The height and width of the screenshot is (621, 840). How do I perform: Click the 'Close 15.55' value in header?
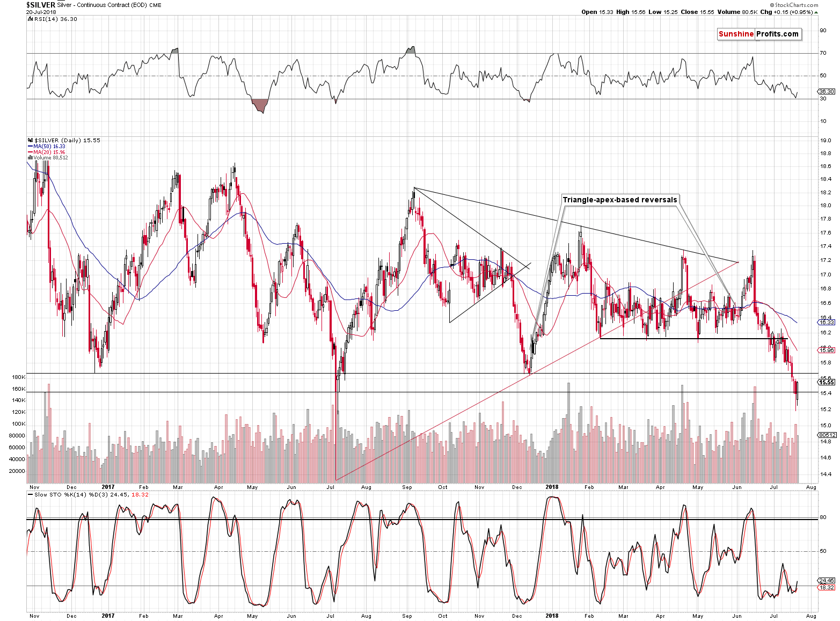tap(697, 12)
